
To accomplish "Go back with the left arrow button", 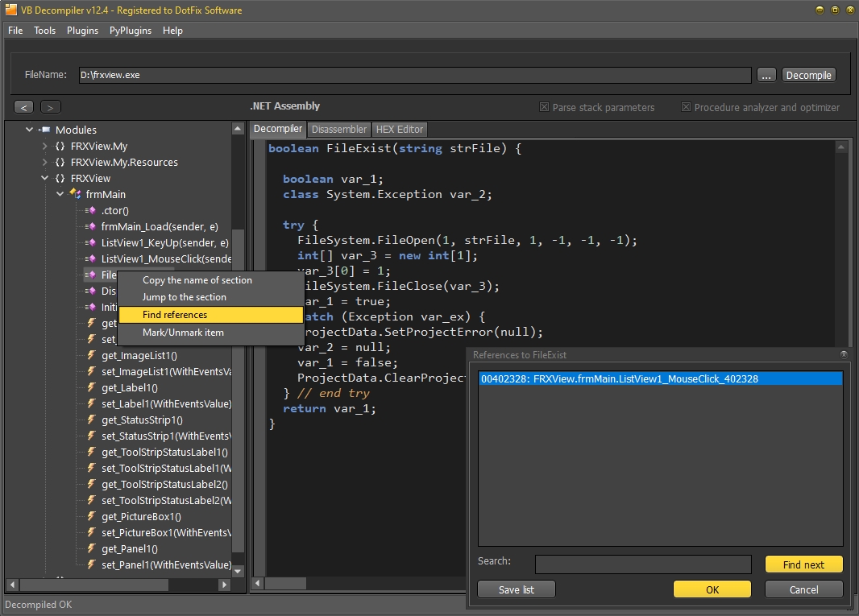I will 23,107.
